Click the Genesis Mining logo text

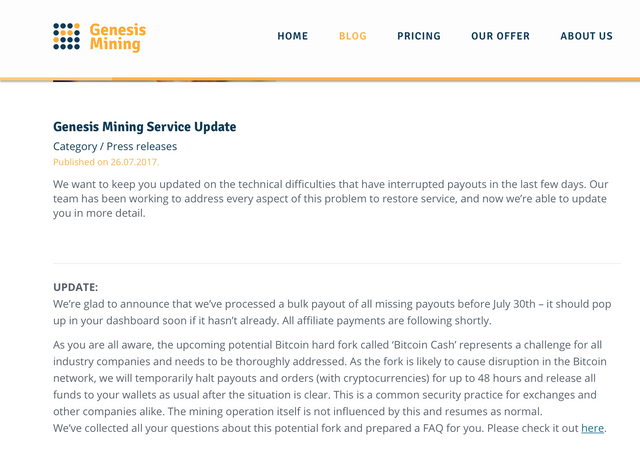tap(117, 37)
